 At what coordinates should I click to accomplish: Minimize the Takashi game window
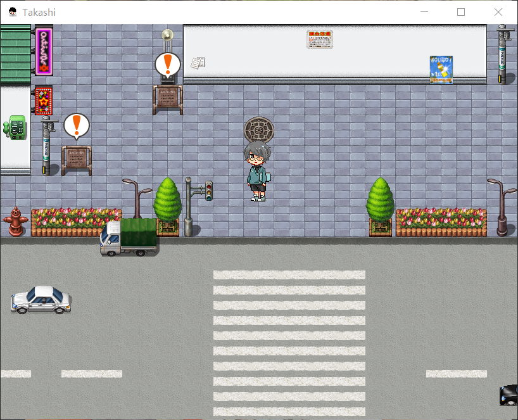424,12
